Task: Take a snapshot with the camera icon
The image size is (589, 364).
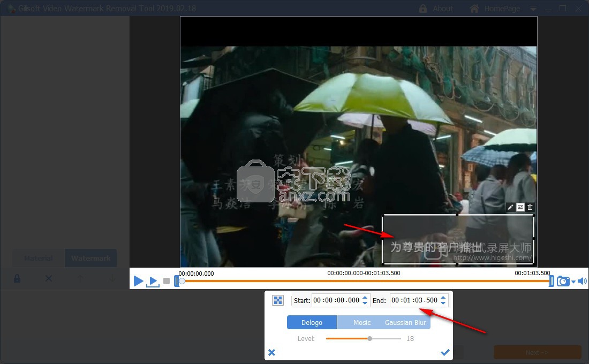Action: [563, 281]
